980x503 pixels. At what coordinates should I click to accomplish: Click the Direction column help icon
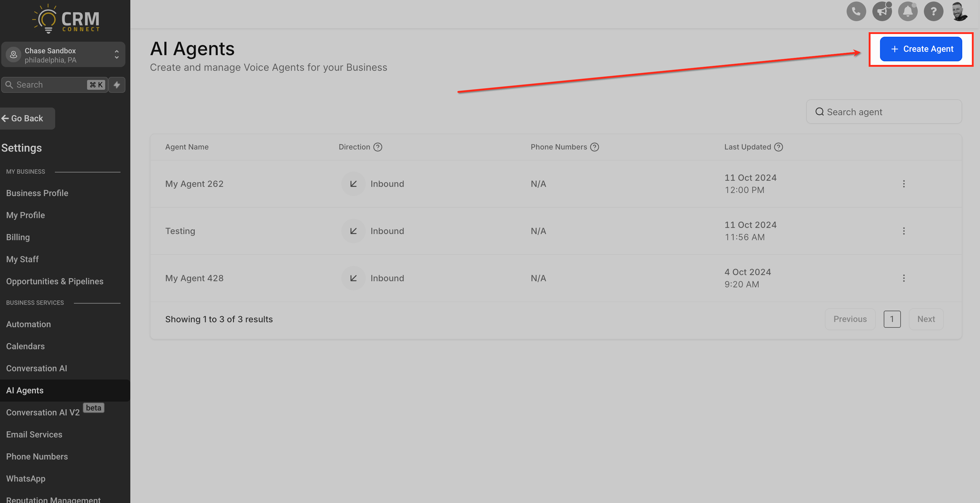[x=377, y=147]
